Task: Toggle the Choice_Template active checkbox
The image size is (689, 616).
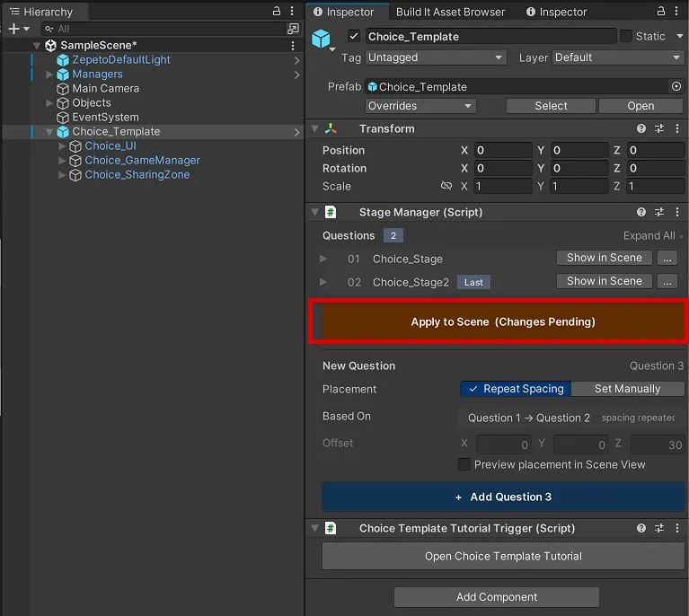Action: point(354,36)
